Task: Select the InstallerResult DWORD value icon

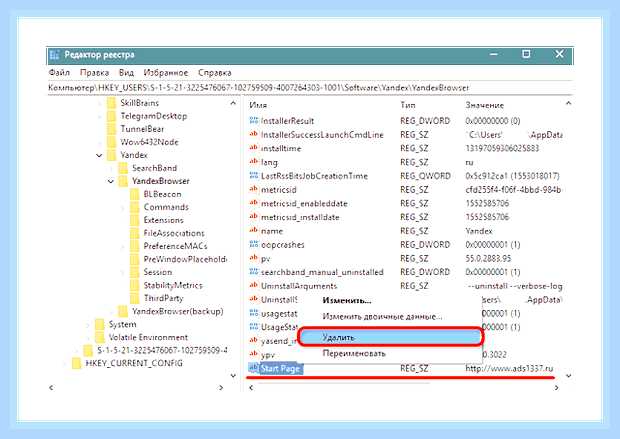Action: (x=253, y=121)
